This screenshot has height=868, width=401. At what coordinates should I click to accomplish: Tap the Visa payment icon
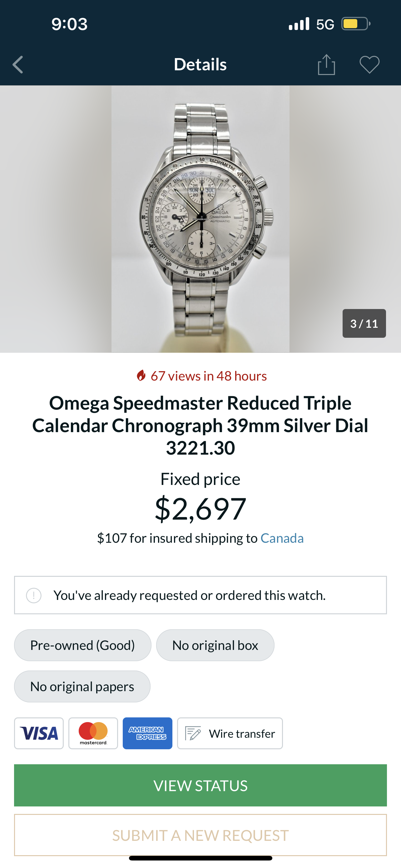point(39,733)
